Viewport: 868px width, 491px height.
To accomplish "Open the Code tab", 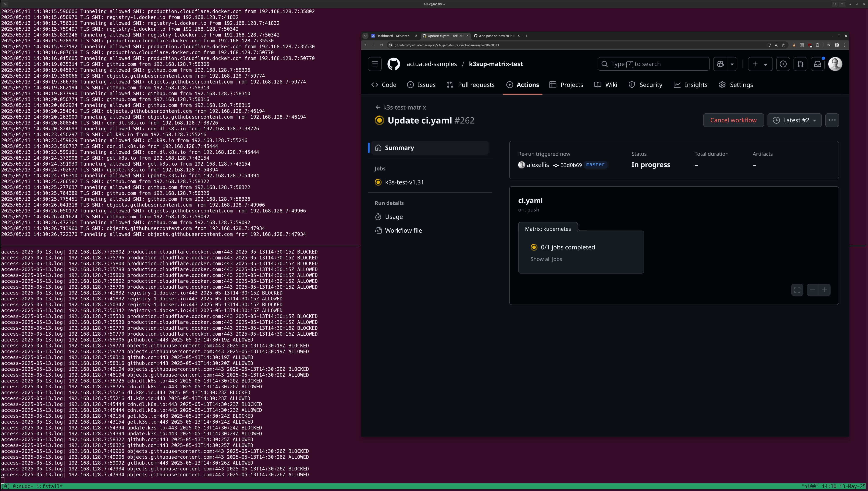I will (x=384, y=85).
